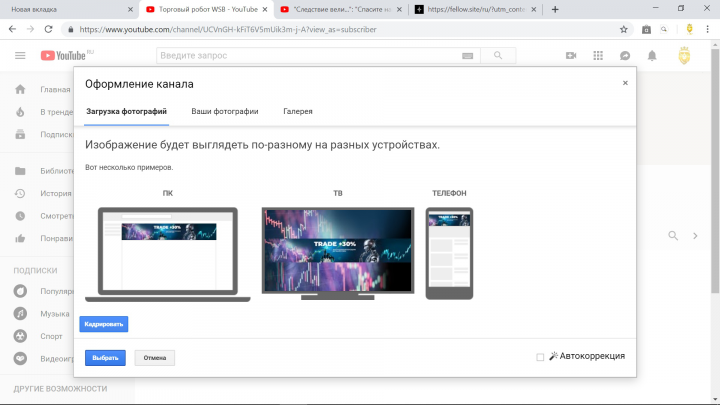Click the Кадрировать button

pyautogui.click(x=104, y=324)
